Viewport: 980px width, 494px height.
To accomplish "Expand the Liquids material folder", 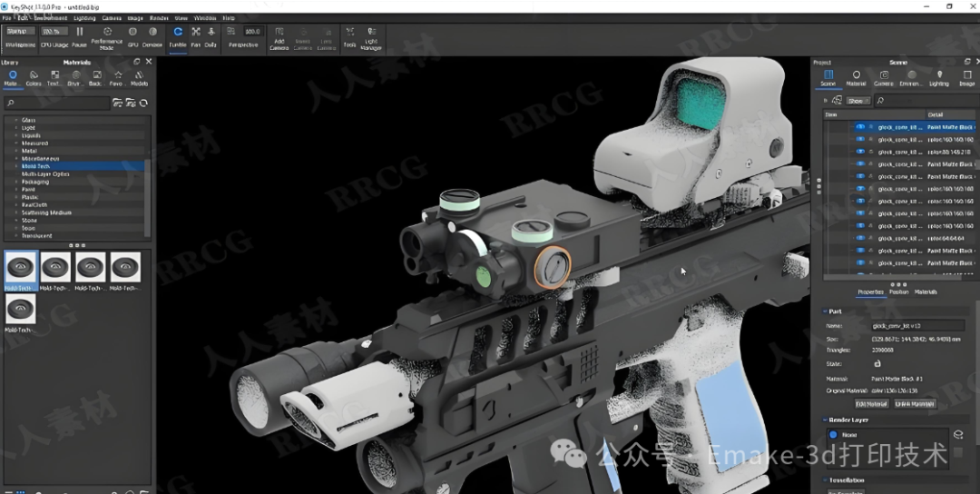I will (16, 135).
